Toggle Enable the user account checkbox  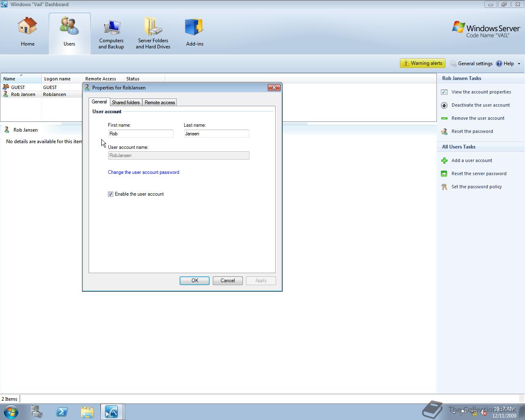point(110,194)
